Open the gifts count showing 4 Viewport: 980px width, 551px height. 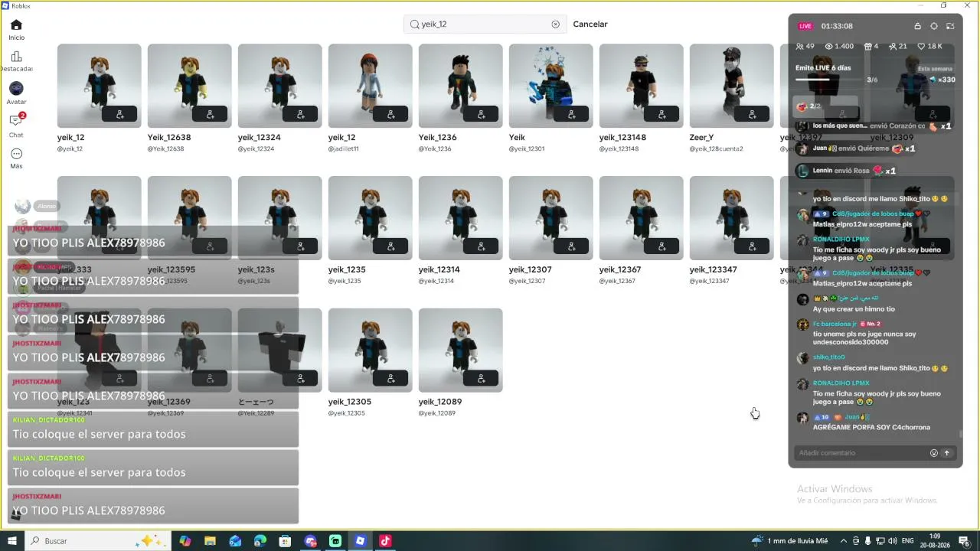pos(871,47)
